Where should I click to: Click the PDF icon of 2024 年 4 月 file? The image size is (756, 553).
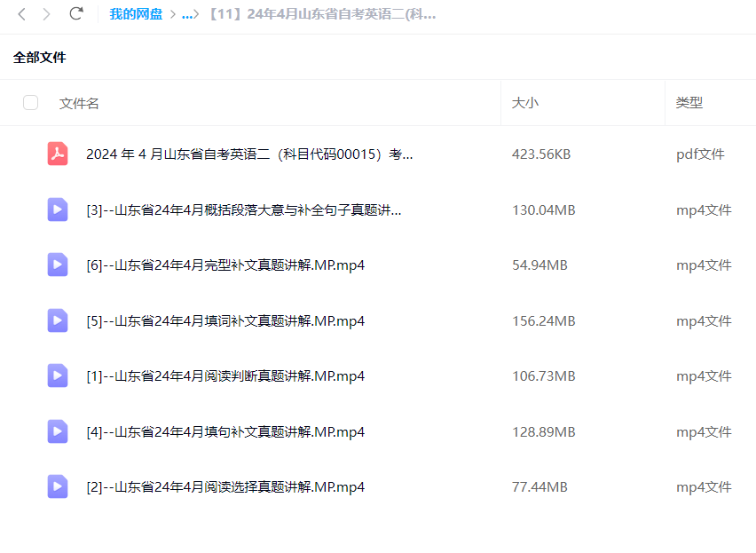pos(58,154)
